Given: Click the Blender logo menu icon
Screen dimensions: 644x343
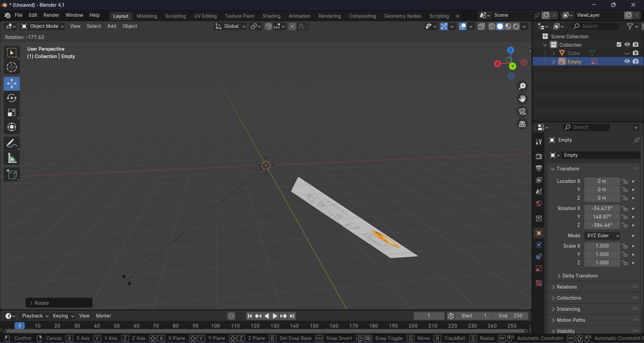Looking at the screenshot, I should click(x=7, y=16).
